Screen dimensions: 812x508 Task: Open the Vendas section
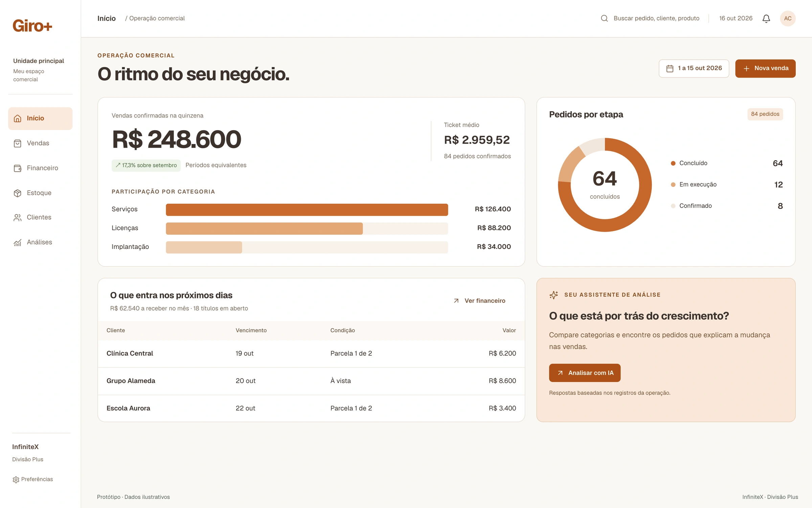click(x=40, y=143)
